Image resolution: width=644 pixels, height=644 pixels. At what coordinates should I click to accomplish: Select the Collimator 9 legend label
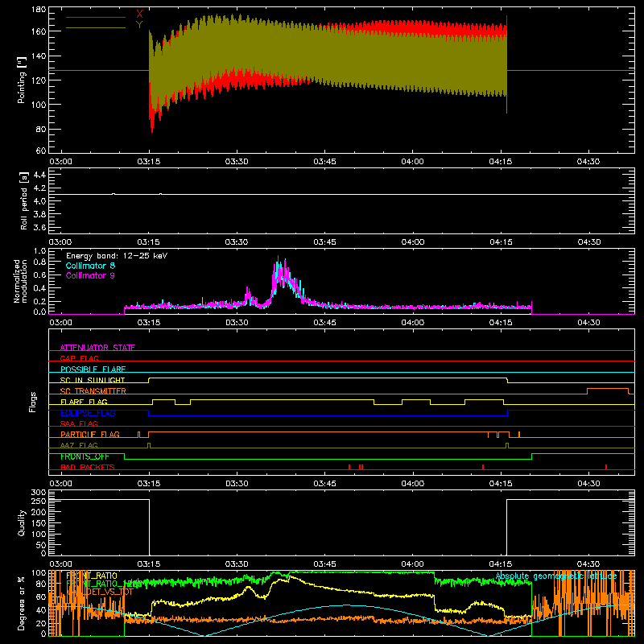click(x=90, y=275)
